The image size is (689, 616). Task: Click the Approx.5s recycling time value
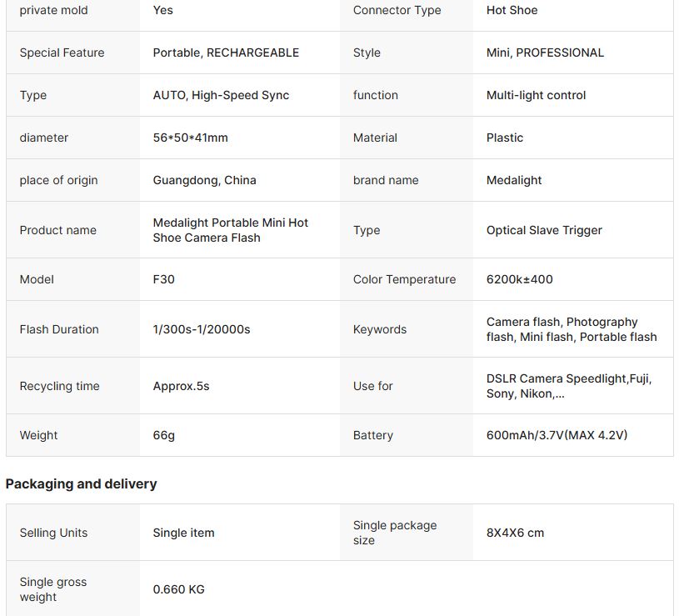(x=181, y=386)
